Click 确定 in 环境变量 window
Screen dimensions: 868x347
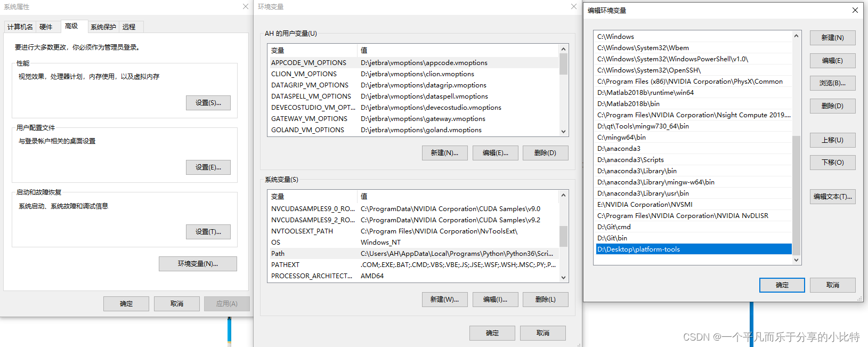coord(492,333)
